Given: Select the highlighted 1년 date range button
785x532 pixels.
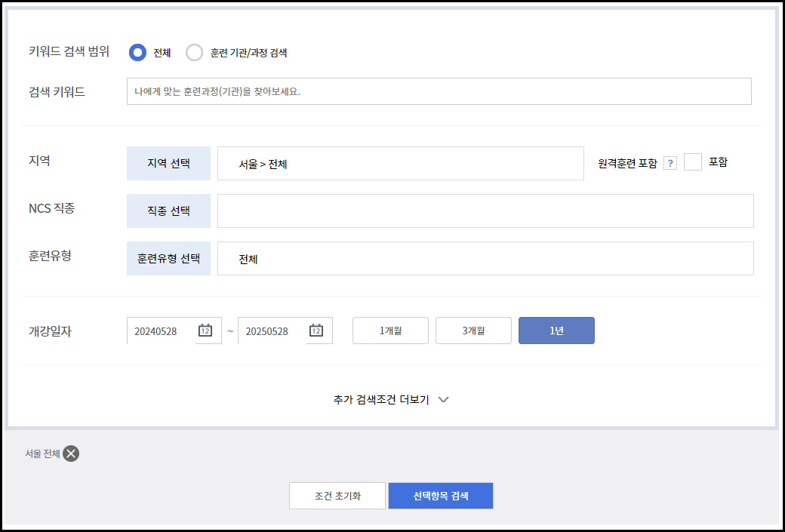Looking at the screenshot, I should (556, 330).
